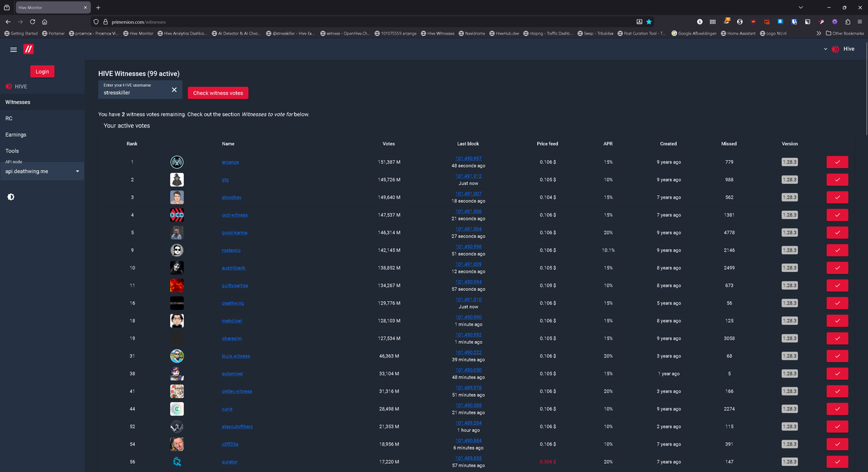The width and height of the screenshot is (868, 472).
Task: Show more bookmarks via the chevron overflow
Action: click(818, 33)
